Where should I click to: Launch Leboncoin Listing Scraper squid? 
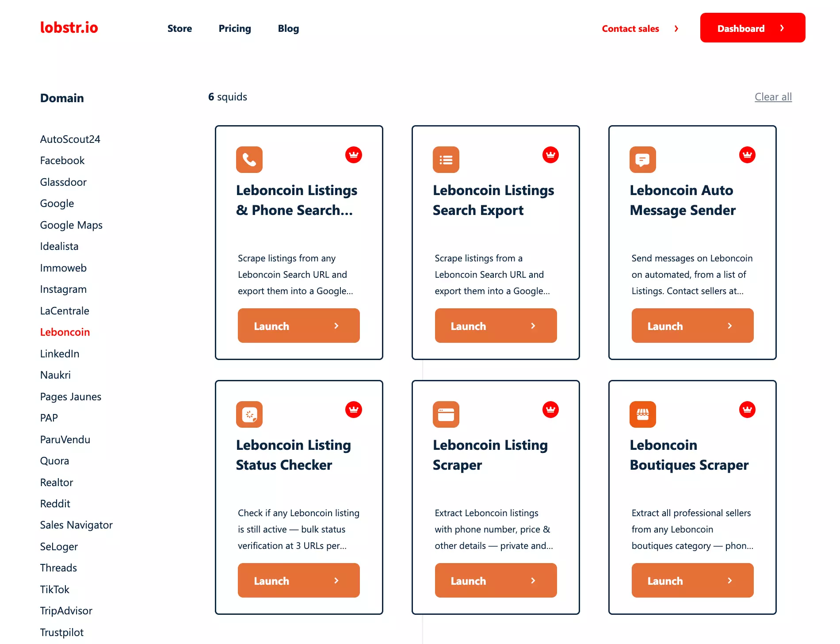coord(496,580)
